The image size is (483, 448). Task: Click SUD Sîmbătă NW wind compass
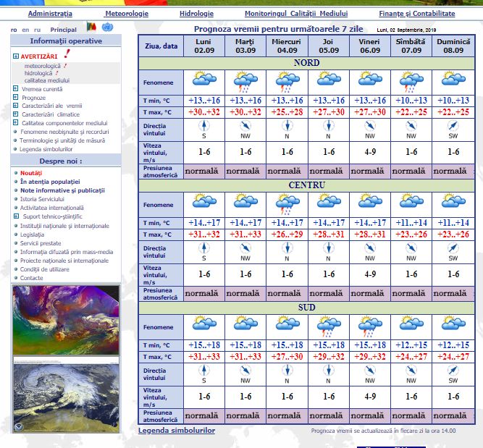pyautogui.click(x=411, y=370)
